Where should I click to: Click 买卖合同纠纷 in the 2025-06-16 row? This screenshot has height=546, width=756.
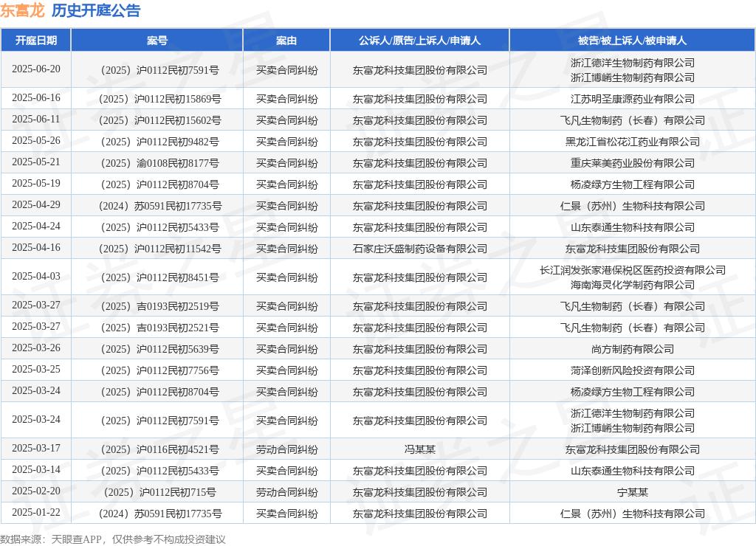(x=286, y=99)
